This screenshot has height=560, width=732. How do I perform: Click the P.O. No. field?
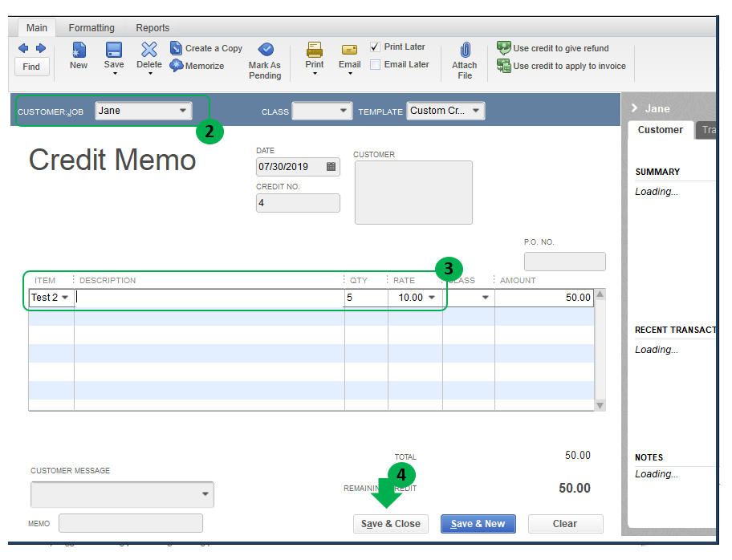[565, 262]
